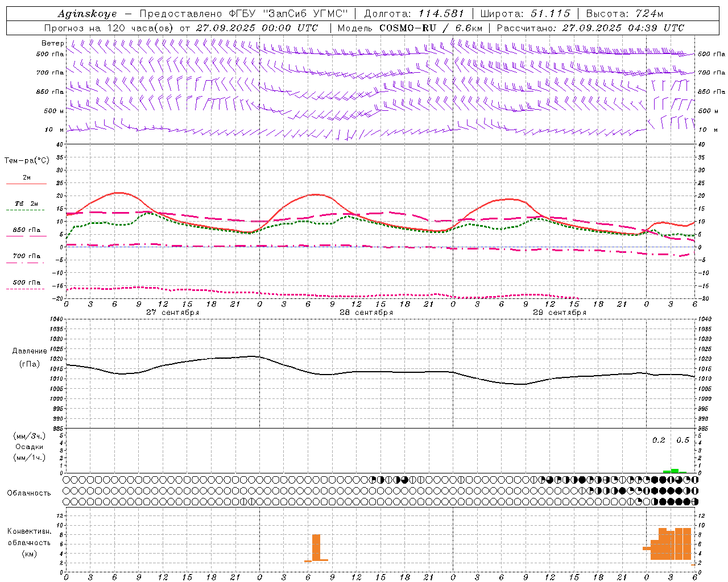The height and width of the screenshot is (582, 728).
Task: Click the tall orange convective bar on 28 September
Action: (316, 547)
